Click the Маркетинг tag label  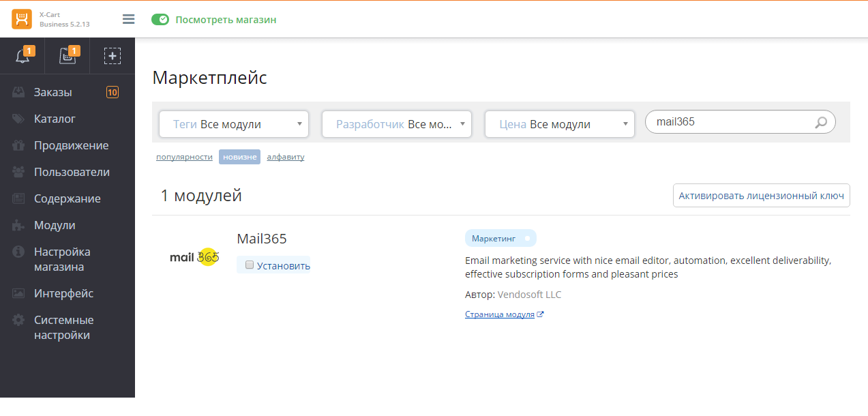pyautogui.click(x=494, y=239)
